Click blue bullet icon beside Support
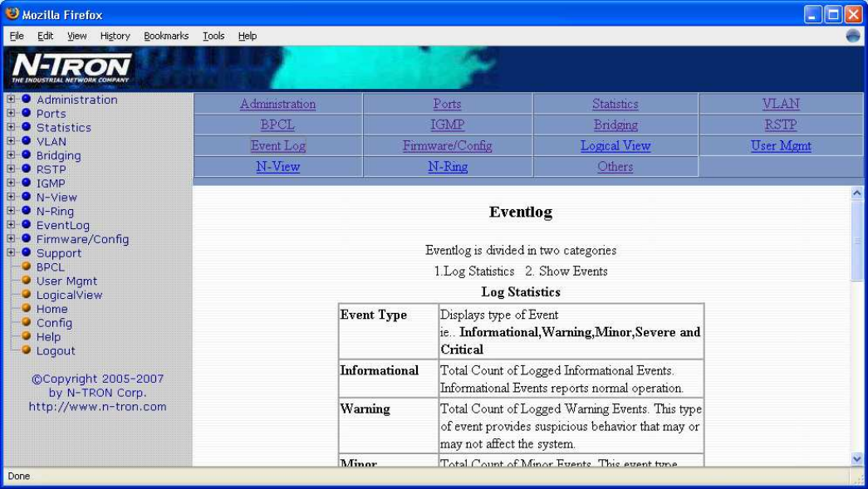868x489 pixels. pos(26,252)
